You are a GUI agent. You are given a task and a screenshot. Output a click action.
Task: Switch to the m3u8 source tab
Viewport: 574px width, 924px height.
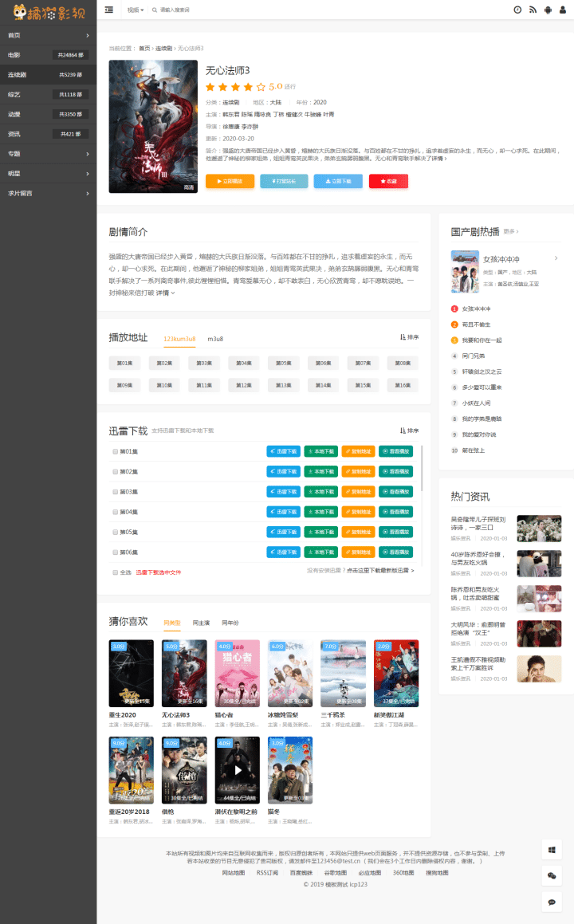click(x=215, y=339)
